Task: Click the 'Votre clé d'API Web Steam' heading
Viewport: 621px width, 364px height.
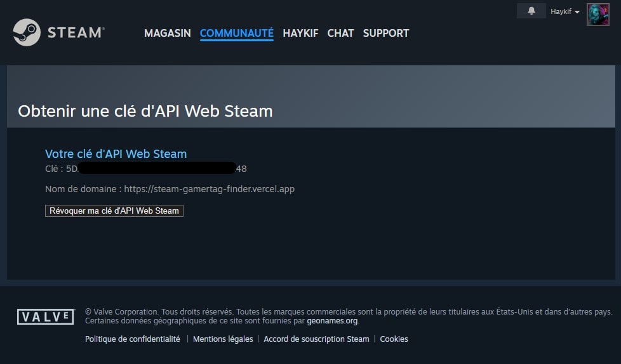Action: [116, 154]
